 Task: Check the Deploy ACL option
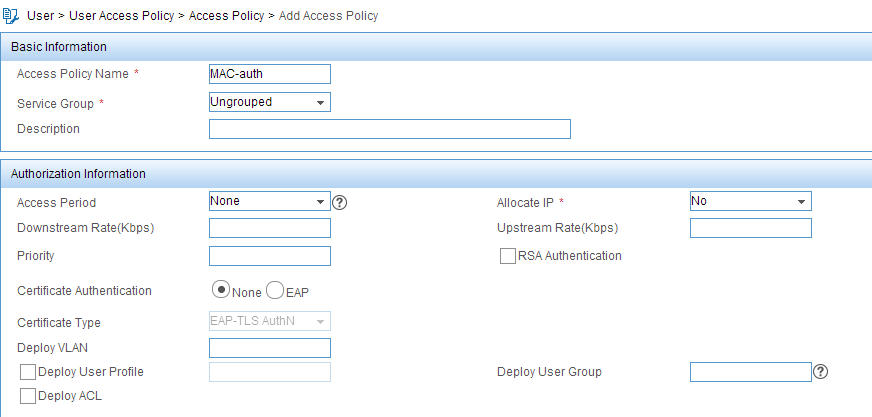(28, 396)
